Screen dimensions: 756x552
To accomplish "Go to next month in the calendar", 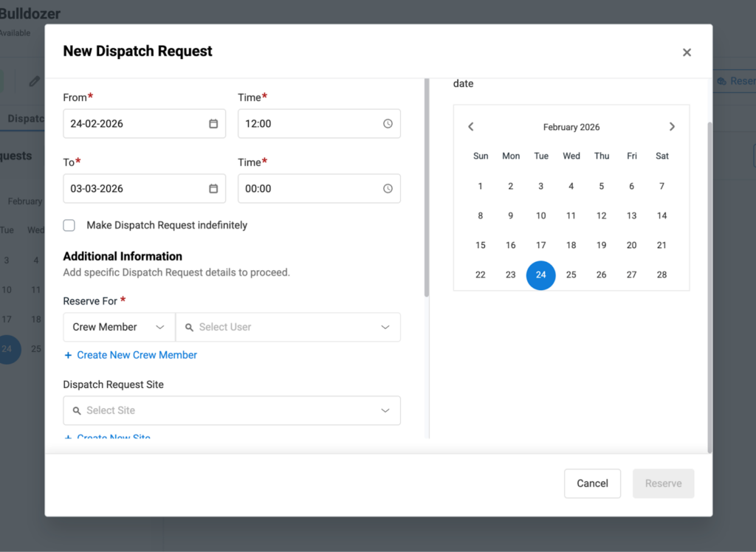I will tap(672, 127).
